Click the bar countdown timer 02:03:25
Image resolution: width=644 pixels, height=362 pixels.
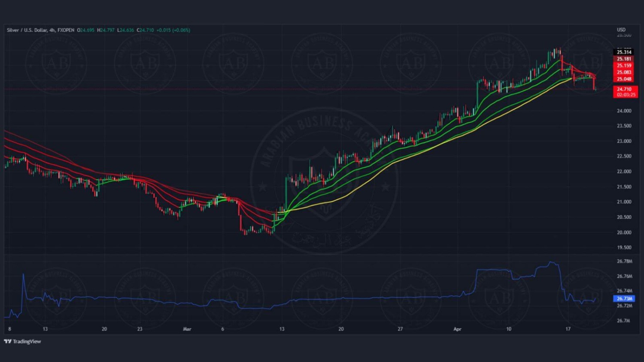[x=626, y=95]
